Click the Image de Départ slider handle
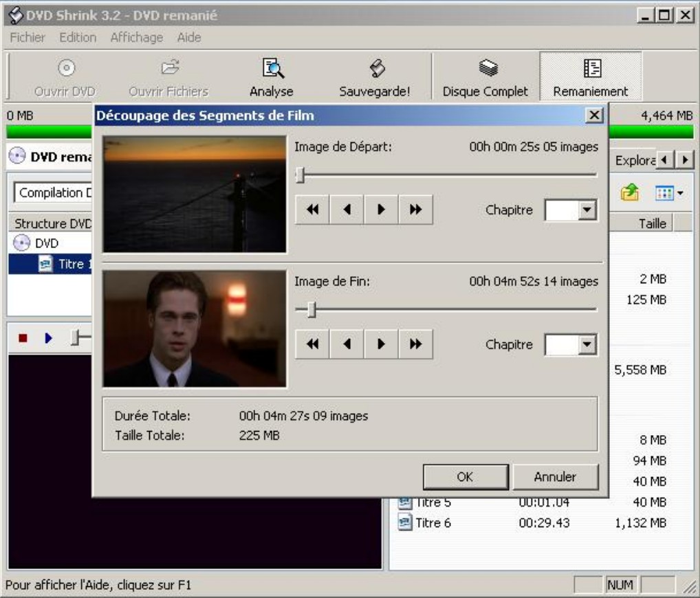Screen dimensions: 700x598 tap(300, 175)
